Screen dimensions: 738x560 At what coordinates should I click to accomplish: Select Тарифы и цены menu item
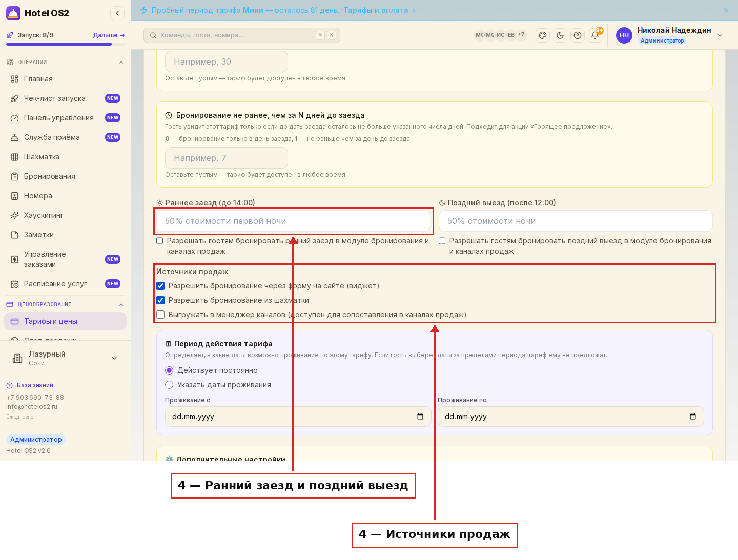tap(65, 321)
